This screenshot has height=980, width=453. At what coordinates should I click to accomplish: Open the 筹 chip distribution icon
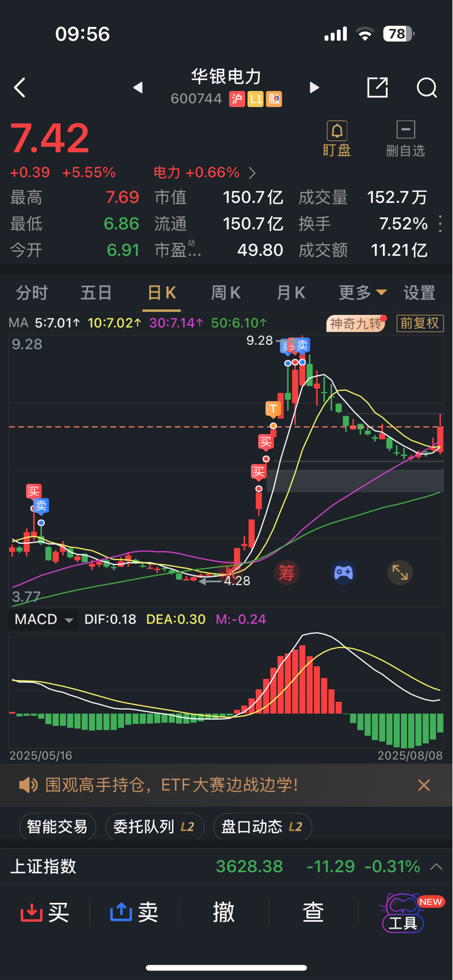tap(286, 572)
